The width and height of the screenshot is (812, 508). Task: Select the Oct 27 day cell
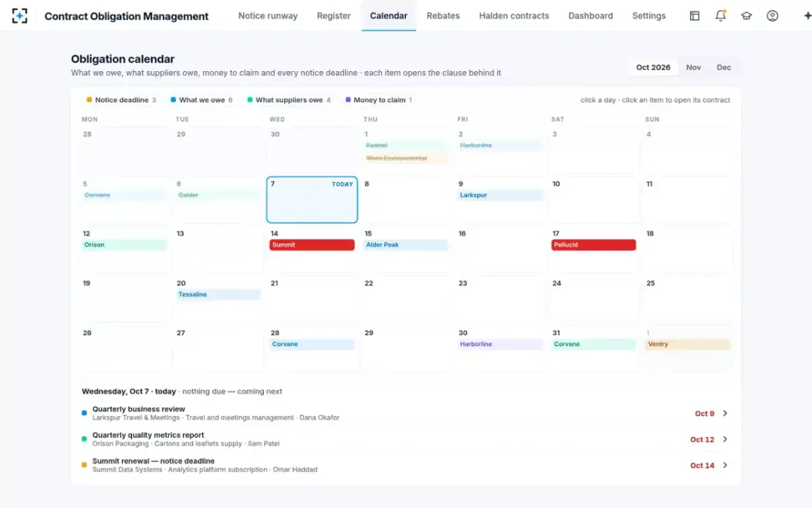(x=218, y=349)
